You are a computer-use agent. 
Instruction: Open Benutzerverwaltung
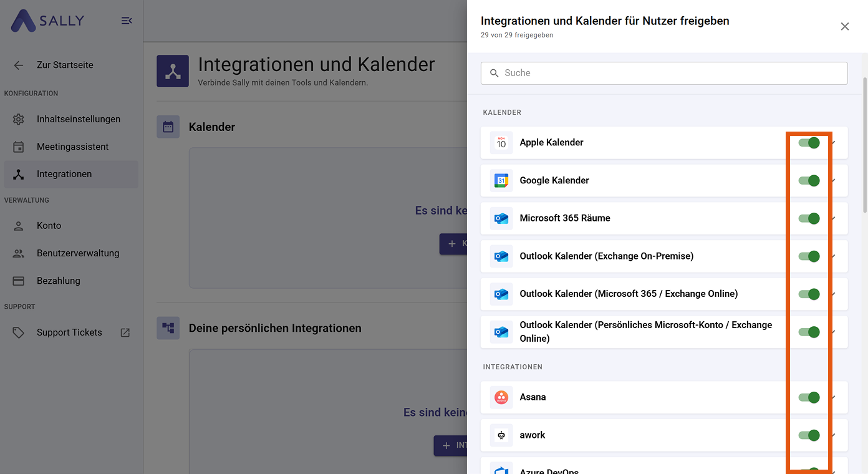point(78,253)
